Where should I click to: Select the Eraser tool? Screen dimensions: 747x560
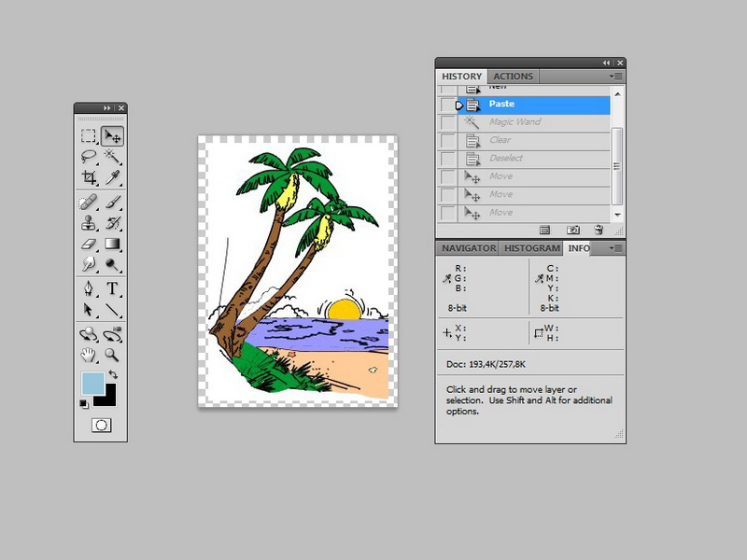pos(88,244)
